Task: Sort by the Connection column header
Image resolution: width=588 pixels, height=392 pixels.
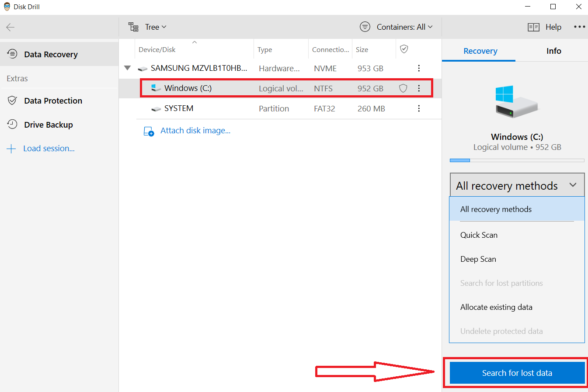Action: [331, 49]
